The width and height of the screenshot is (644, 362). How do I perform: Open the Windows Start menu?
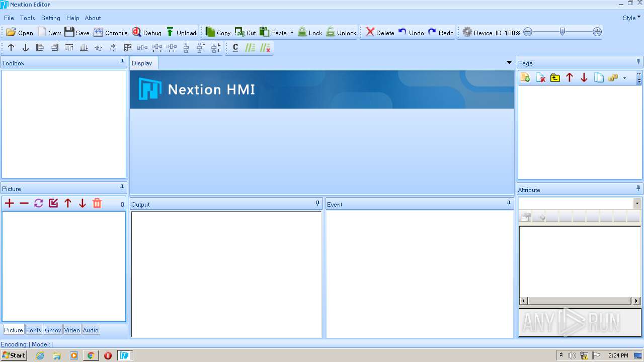click(14, 355)
